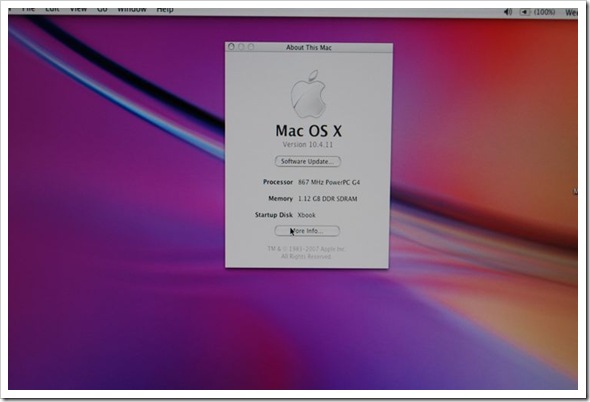Screen dimensions: 590x402
Task: Zoom the About This Mac window
Action: [x=251, y=47]
